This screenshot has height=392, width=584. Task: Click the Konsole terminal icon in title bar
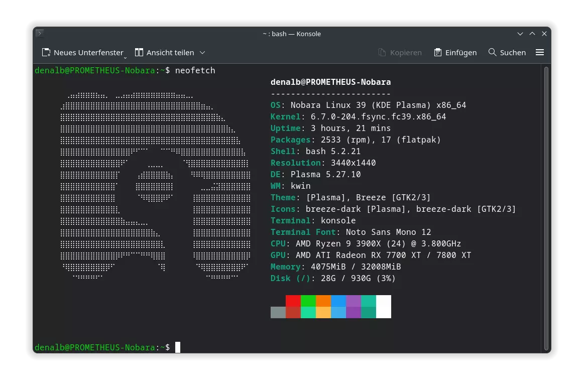pyautogui.click(x=40, y=34)
